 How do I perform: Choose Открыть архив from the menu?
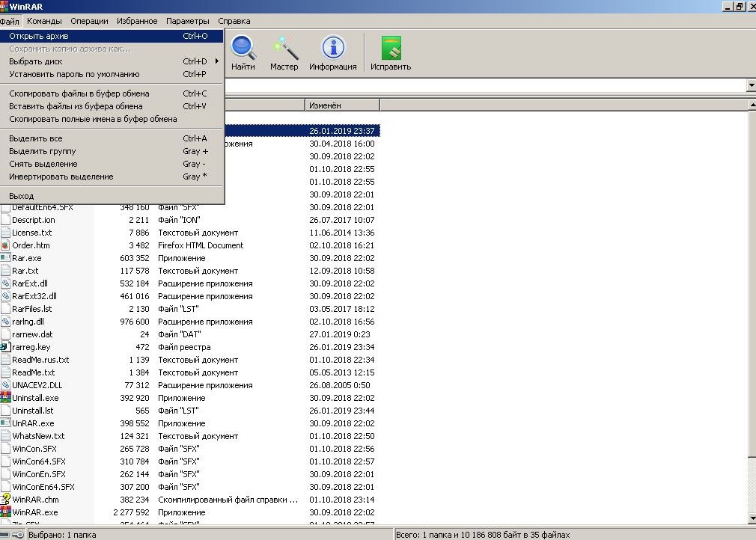[112, 36]
